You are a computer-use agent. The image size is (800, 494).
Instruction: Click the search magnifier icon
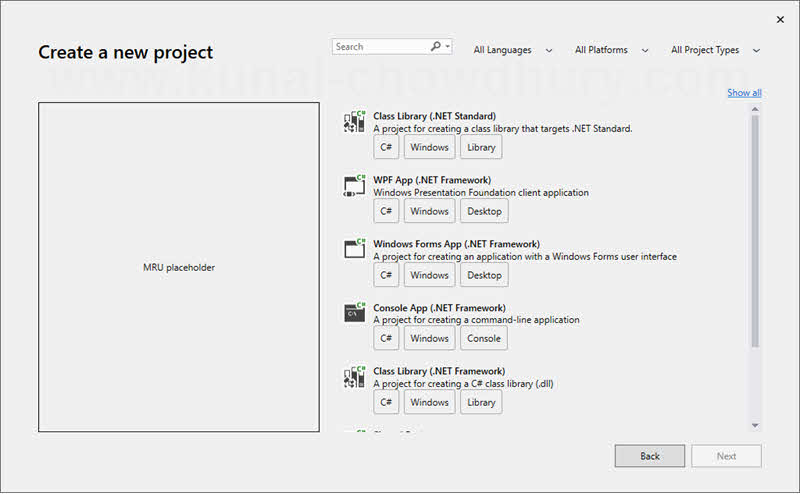point(435,46)
